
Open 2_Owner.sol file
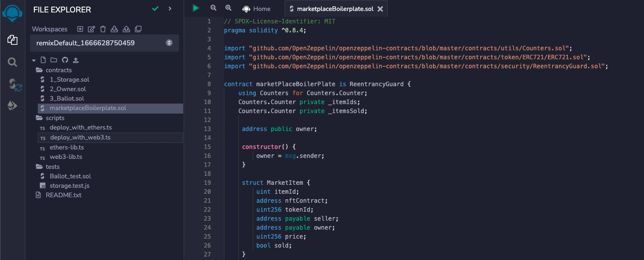pos(68,89)
